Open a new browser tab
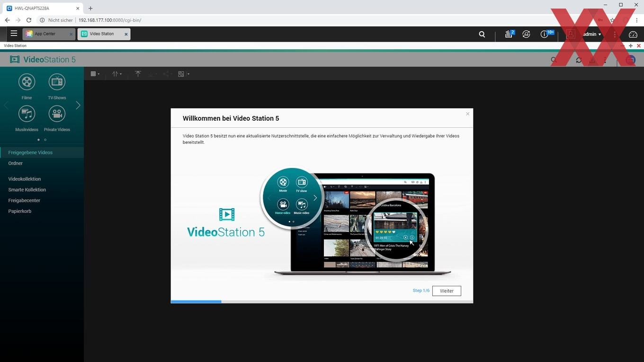 tap(90, 8)
